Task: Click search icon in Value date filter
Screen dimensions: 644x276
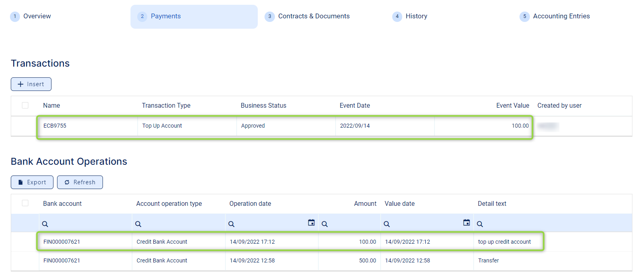Action: coord(387,224)
